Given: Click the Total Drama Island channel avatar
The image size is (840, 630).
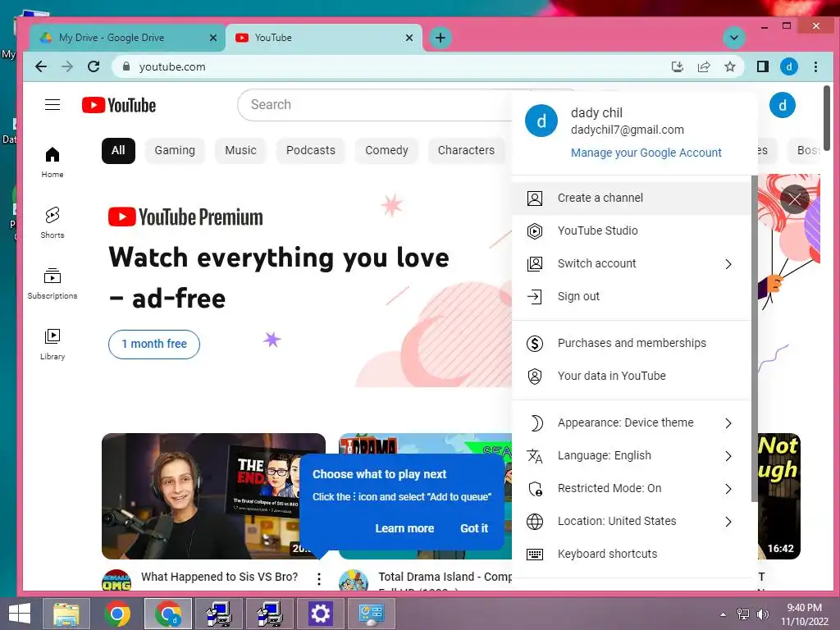Looking at the screenshot, I should (x=354, y=581).
